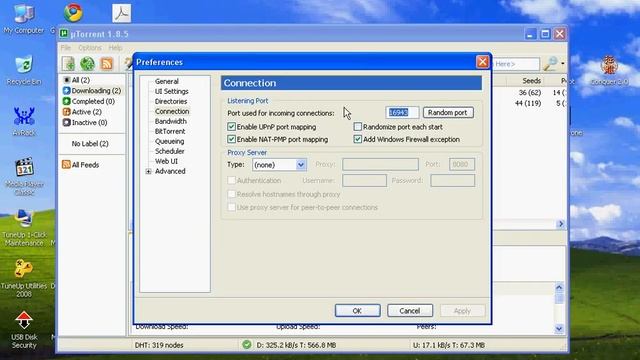Viewport: 640px width, 360px height.
Task: Select Queueing in preferences tree
Action: tap(169, 141)
